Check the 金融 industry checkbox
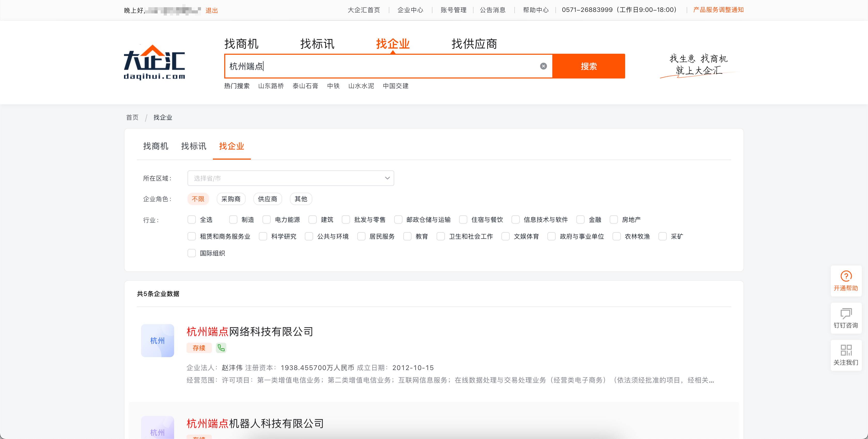868x439 pixels. pyautogui.click(x=580, y=219)
